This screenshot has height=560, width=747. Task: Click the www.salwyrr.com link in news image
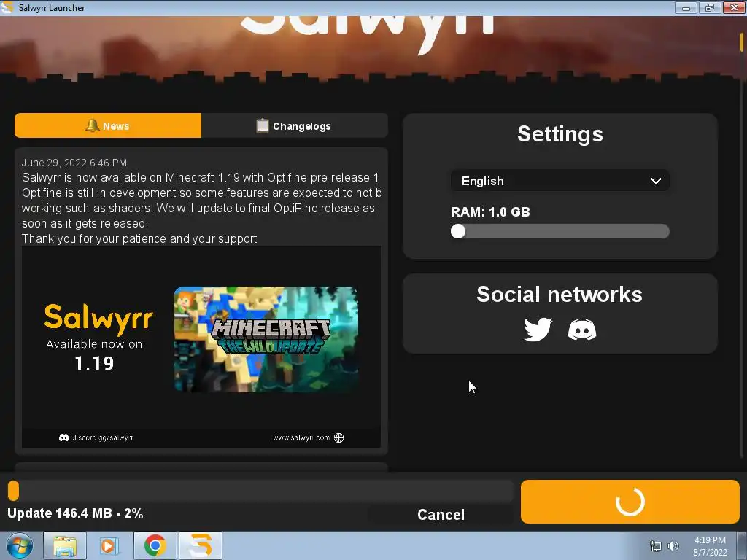[x=301, y=437]
